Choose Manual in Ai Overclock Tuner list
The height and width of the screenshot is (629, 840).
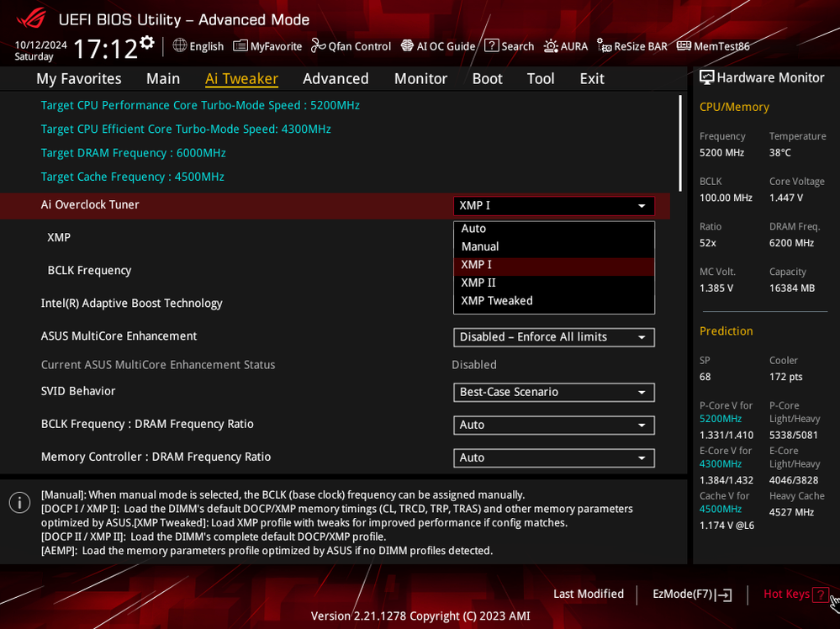pos(554,246)
